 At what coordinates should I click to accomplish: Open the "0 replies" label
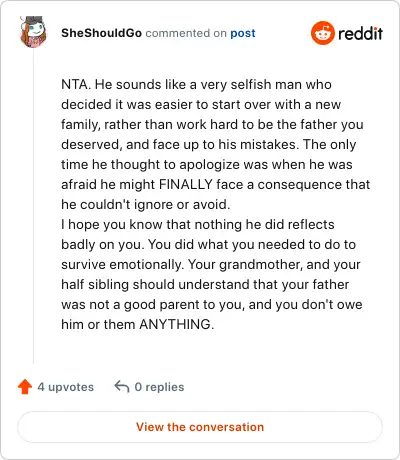click(x=159, y=387)
